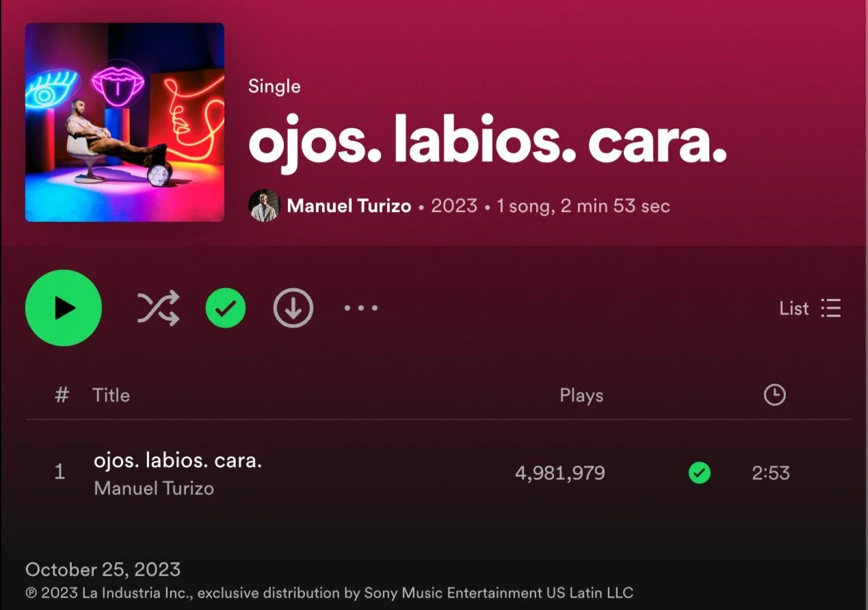Open the three-dot more options menu
The height and width of the screenshot is (610, 868).
coord(360,308)
